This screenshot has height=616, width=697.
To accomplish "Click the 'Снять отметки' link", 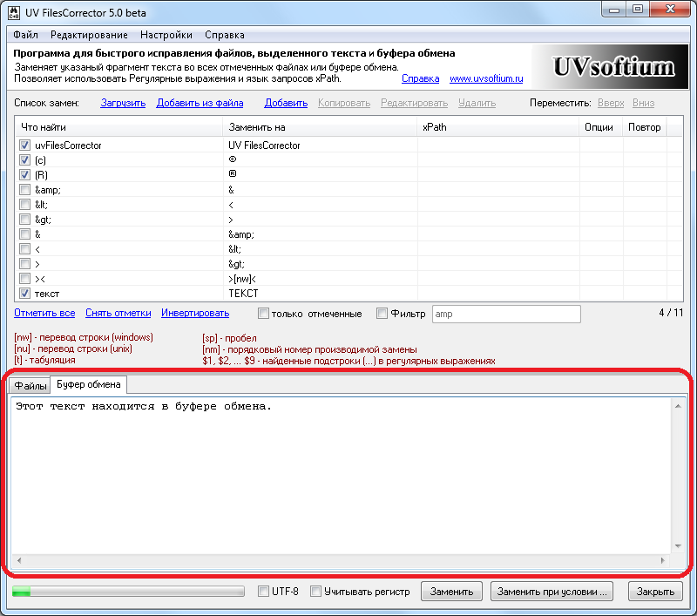I will point(118,313).
